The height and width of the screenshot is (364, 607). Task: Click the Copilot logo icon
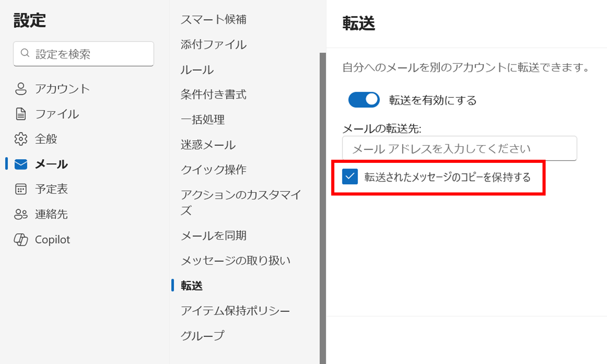(x=21, y=239)
